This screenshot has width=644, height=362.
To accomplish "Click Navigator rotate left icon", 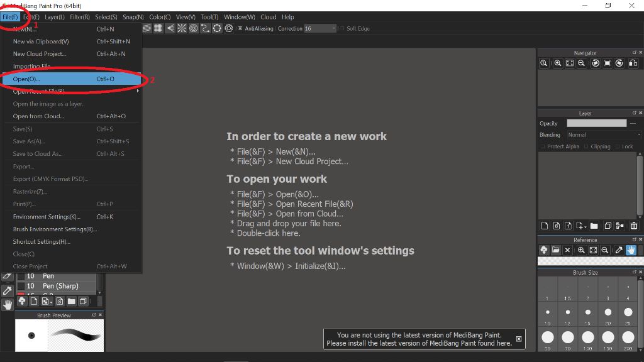I will 596,63.
